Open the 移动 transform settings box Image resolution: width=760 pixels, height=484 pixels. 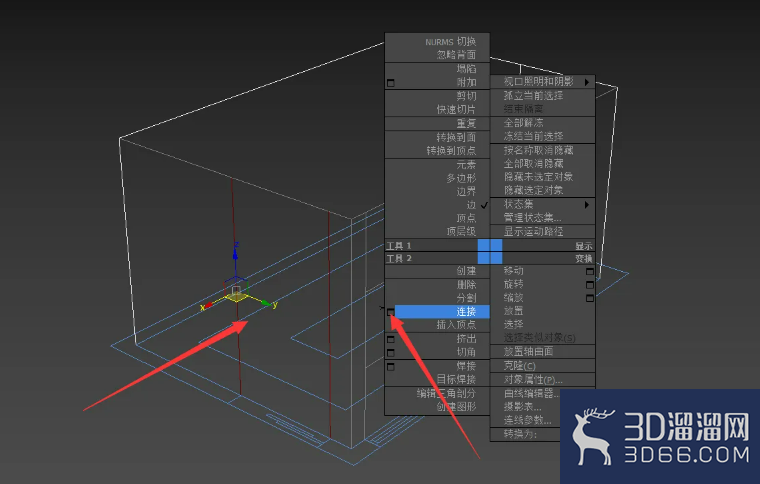click(590, 271)
